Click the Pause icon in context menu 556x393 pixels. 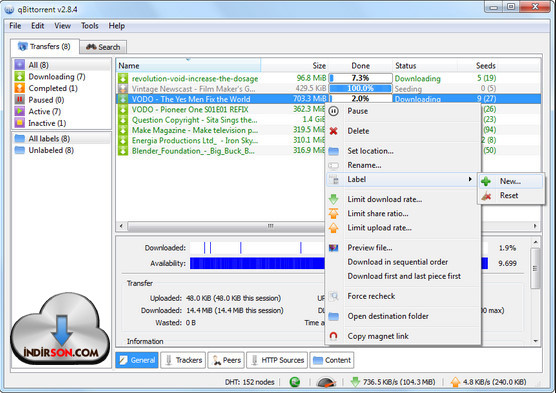click(x=333, y=111)
